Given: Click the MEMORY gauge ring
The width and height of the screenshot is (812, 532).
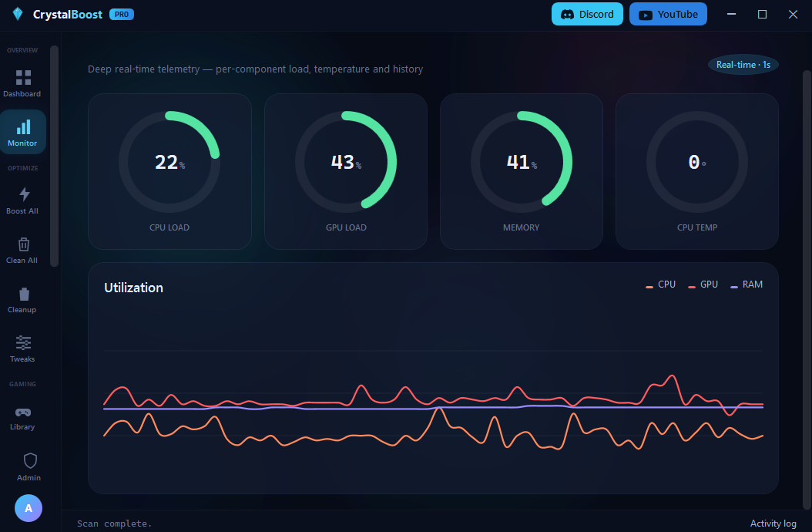Looking at the screenshot, I should pyautogui.click(x=522, y=162).
